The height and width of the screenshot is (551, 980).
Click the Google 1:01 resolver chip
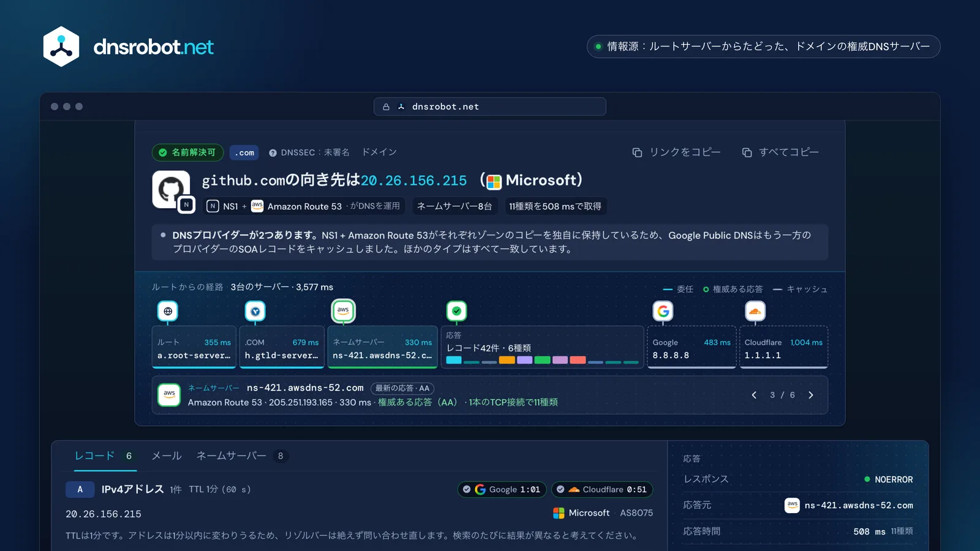coord(502,489)
